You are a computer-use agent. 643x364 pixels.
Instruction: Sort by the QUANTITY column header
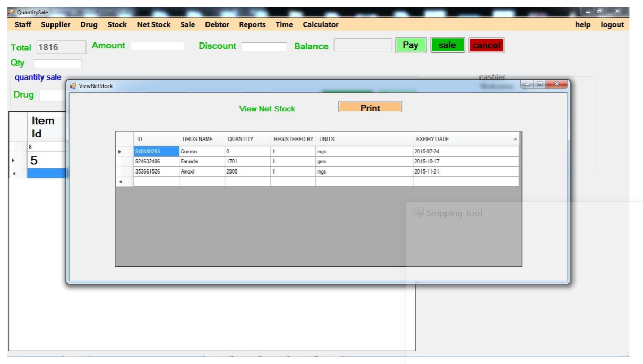coord(247,139)
